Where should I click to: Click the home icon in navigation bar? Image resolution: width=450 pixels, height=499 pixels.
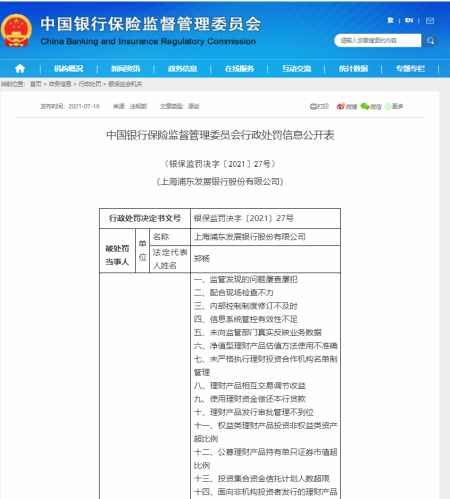pos(20,69)
